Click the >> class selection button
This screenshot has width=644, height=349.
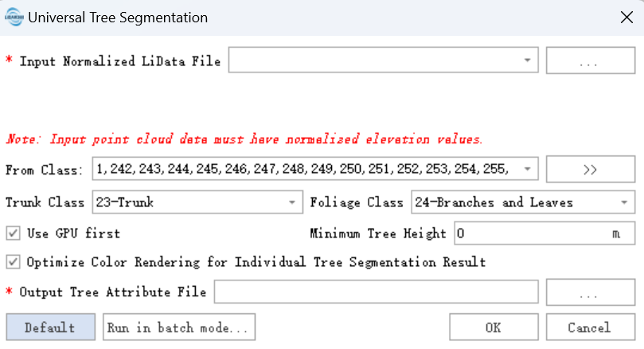[590, 169]
